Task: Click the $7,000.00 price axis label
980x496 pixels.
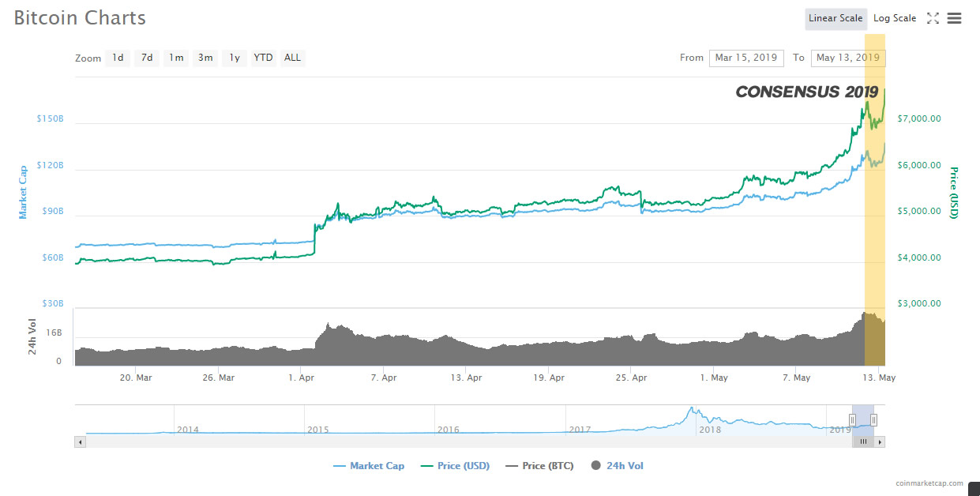Action: (920, 118)
